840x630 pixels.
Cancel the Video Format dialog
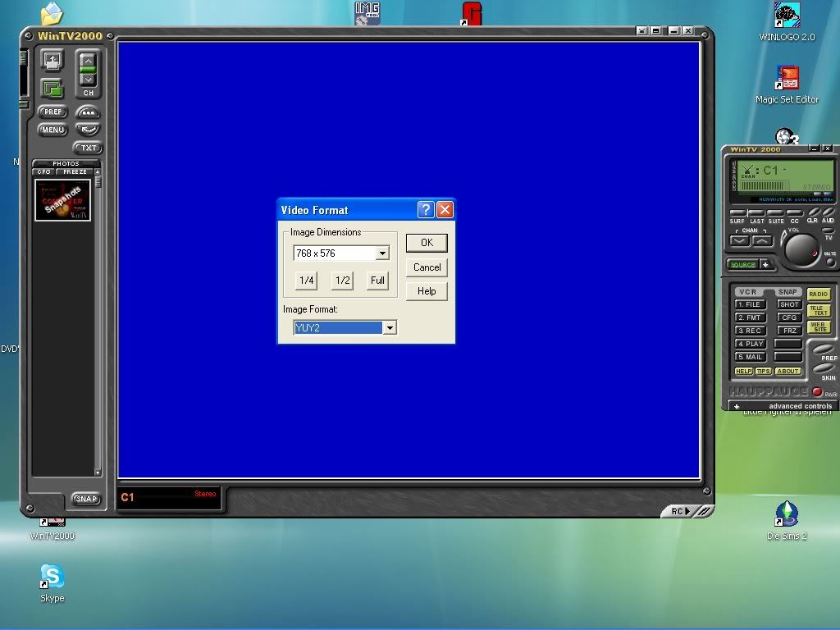point(427,267)
